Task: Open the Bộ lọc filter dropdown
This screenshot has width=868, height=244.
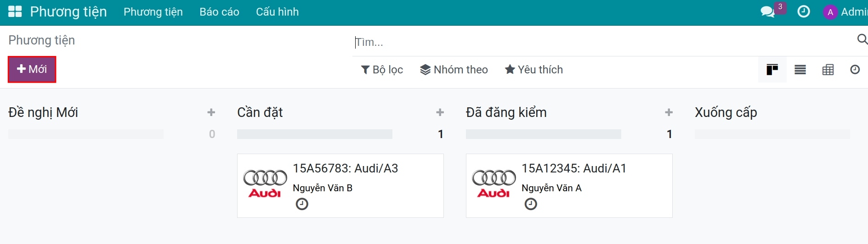Action: click(x=382, y=70)
